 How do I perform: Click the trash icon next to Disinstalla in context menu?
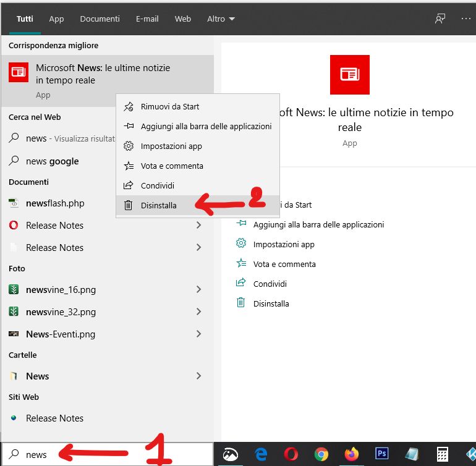(x=129, y=206)
